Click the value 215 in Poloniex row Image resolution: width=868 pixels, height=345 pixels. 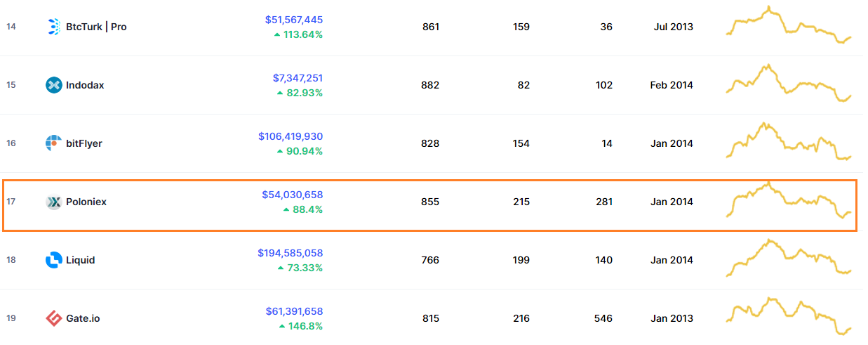click(x=521, y=202)
